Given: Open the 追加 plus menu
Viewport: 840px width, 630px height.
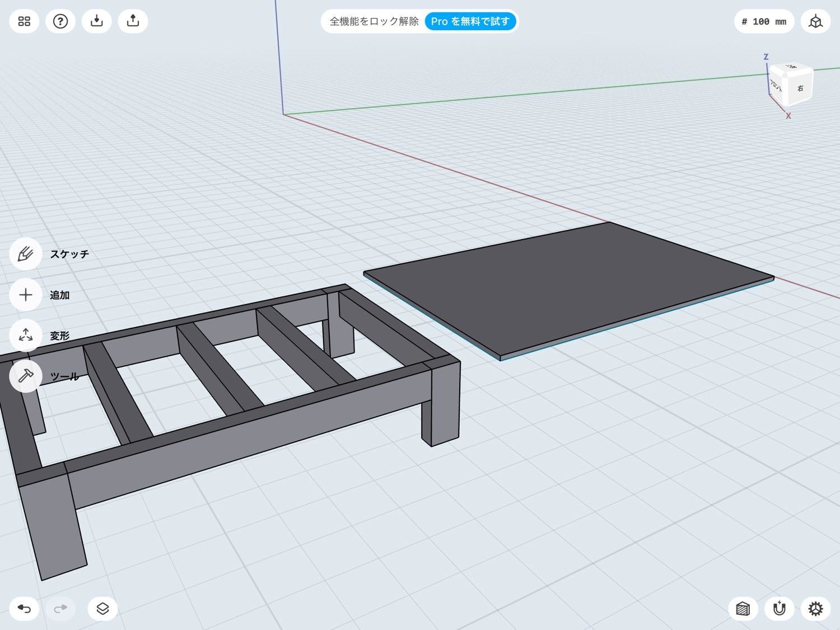Looking at the screenshot, I should pos(26,295).
